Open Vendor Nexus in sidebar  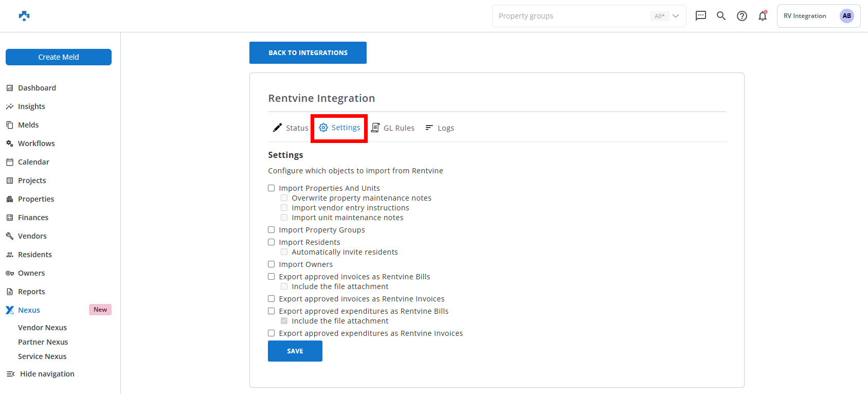tap(42, 328)
